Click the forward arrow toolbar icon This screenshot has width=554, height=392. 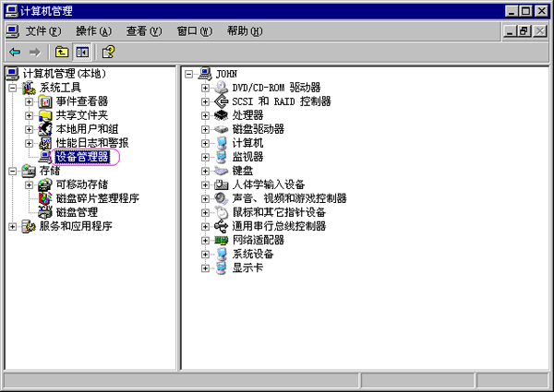tap(35, 53)
